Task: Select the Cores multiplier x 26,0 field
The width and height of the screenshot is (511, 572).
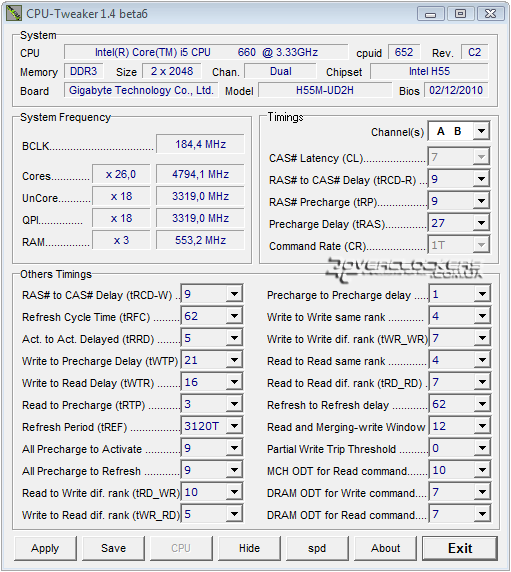Action: click(x=121, y=174)
